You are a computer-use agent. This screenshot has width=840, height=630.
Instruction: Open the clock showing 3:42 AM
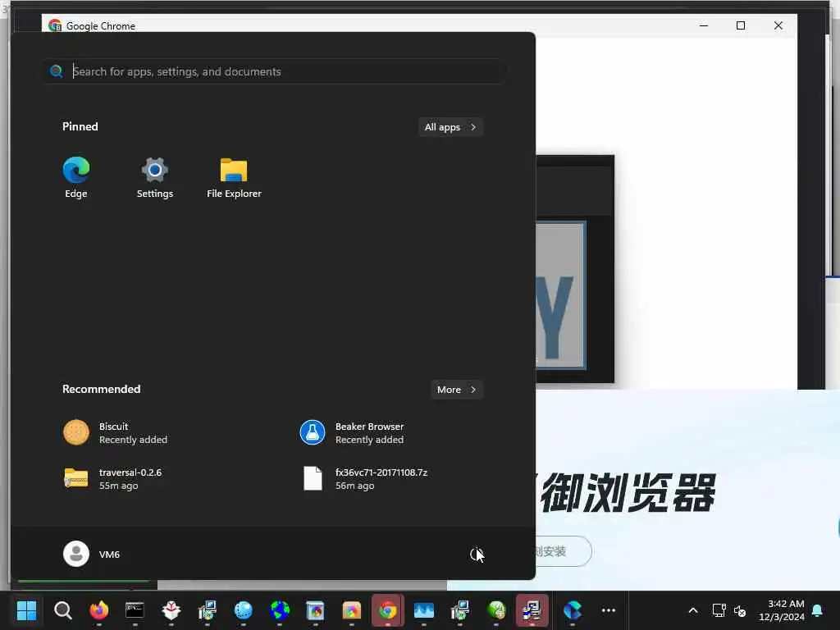[x=781, y=610]
